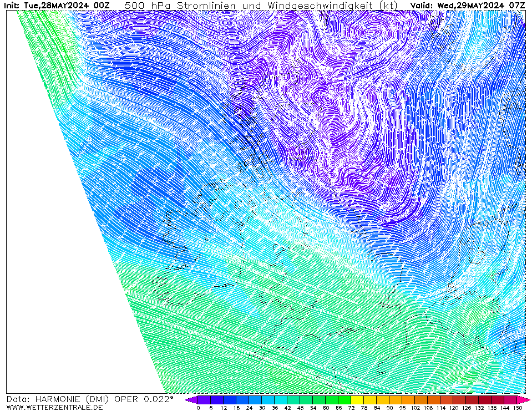Click the 'Data: HARMONIE (DMI) OPER 0.022°' label

90,399
